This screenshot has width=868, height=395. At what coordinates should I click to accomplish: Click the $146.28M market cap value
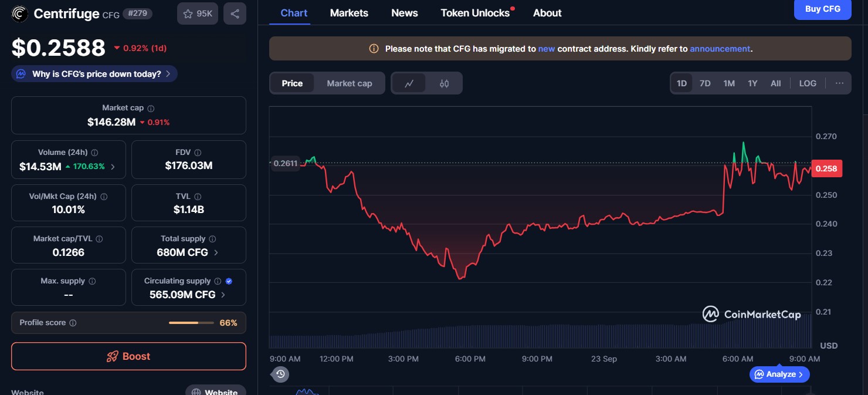click(111, 122)
